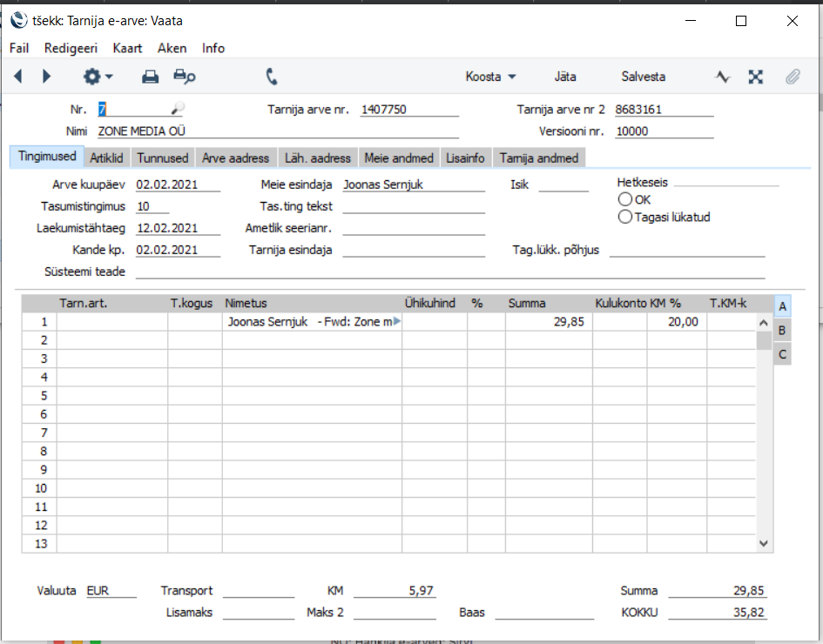Open the Fail menu
Image resolution: width=823 pixels, height=644 pixels.
click(x=19, y=48)
